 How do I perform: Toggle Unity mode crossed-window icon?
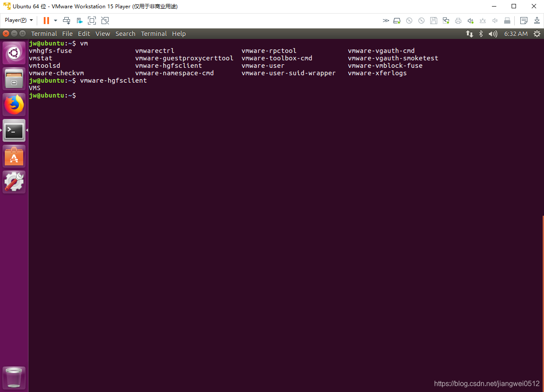[105, 21]
